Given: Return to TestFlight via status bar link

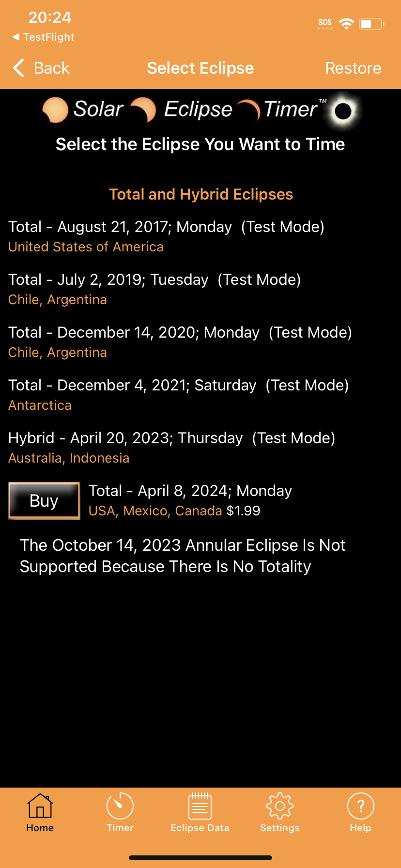Looking at the screenshot, I should click(x=43, y=37).
